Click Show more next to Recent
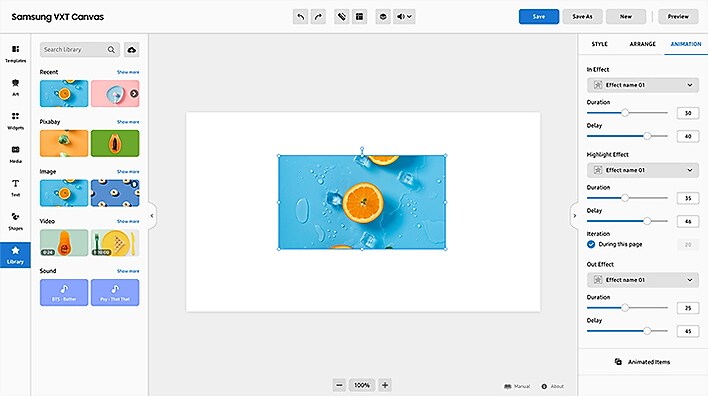Viewport: 708px width, 396px height. pos(128,72)
